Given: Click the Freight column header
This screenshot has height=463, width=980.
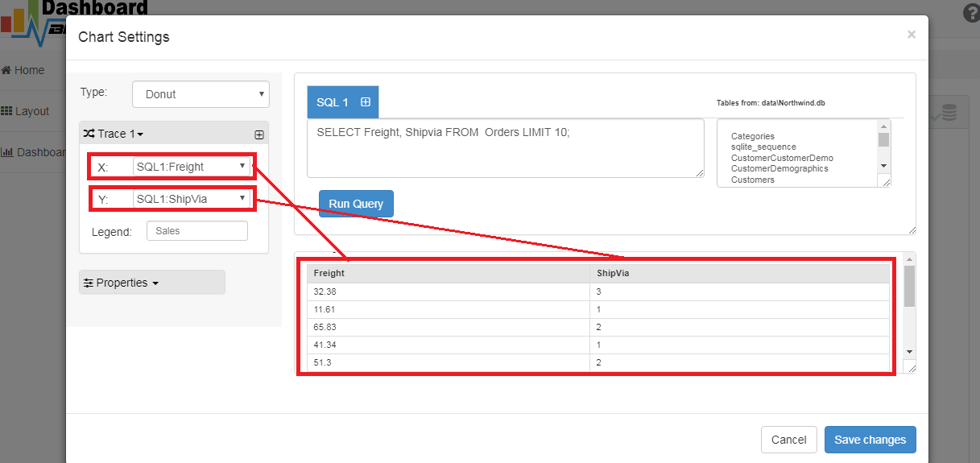Looking at the screenshot, I should [449, 273].
